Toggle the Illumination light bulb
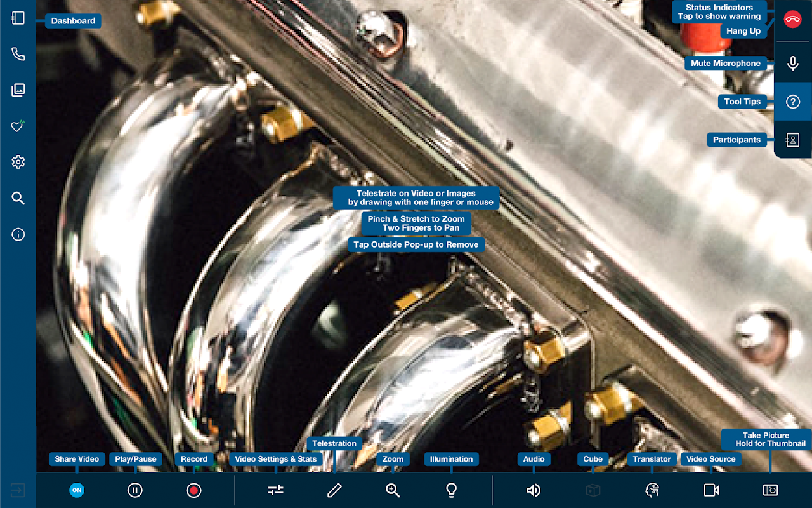The height and width of the screenshot is (508, 812). coord(451,490)
